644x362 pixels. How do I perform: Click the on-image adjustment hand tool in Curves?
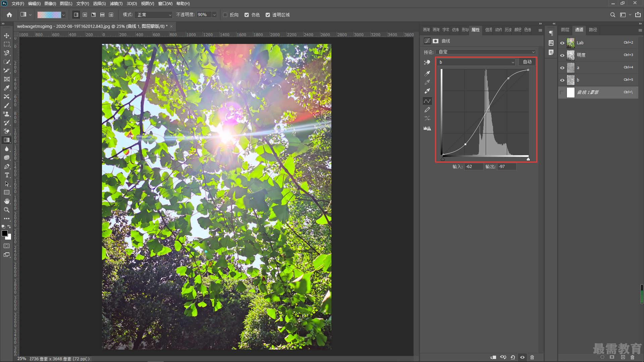(427, 62)
